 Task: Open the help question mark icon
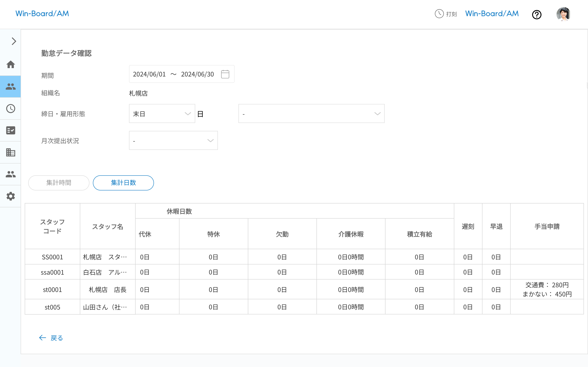click(537, 14)
